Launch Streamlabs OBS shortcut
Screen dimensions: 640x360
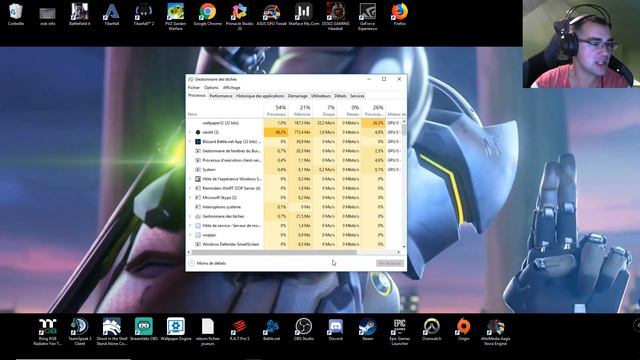click(x=144, y=330)
